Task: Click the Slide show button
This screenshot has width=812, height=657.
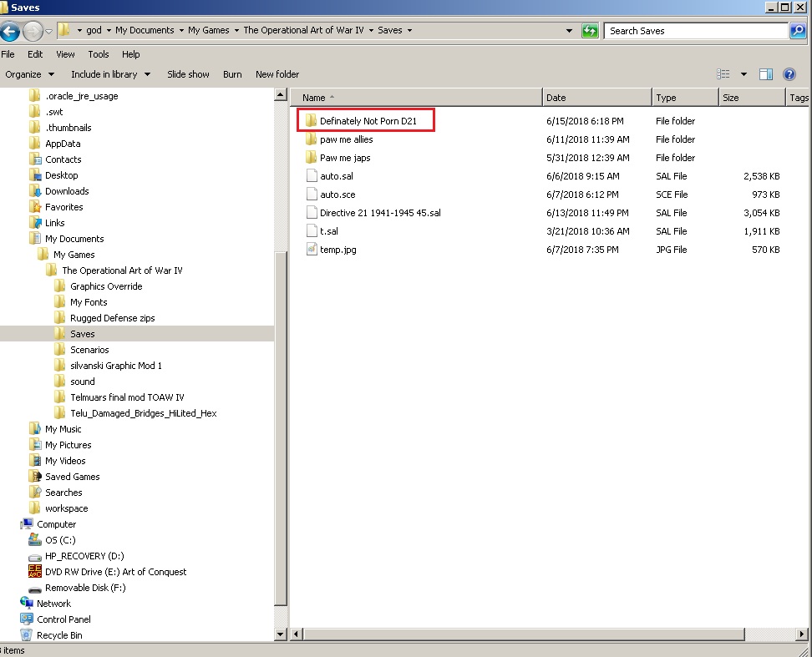Action: click(188, 74)
